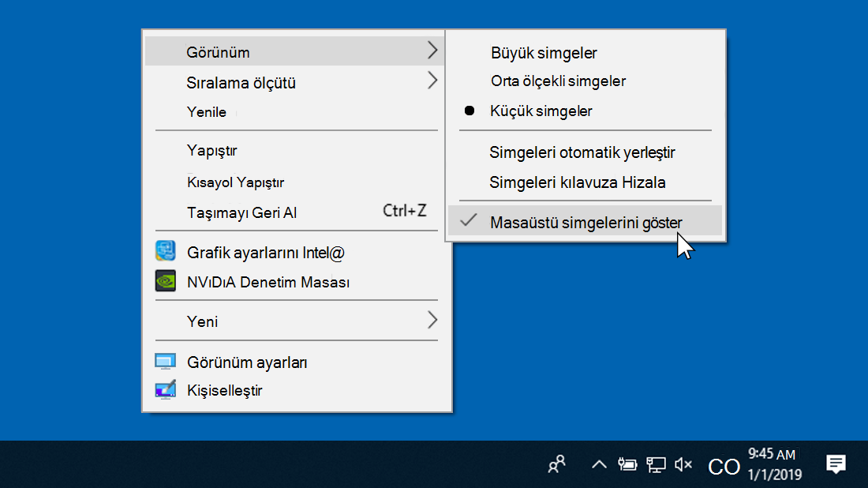Viewport: 868px width, 488px height.
Task: Toggle Masaüstü simgelerini göster
Action: (x=585, y=223)
